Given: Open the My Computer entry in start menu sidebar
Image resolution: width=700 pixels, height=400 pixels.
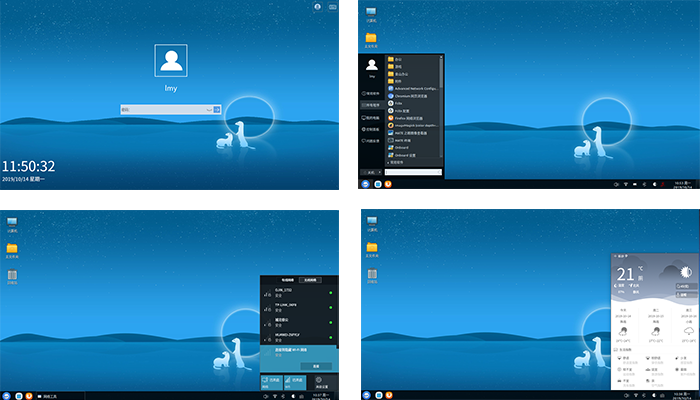Looking at the screenshot, I should coord(371,118).
